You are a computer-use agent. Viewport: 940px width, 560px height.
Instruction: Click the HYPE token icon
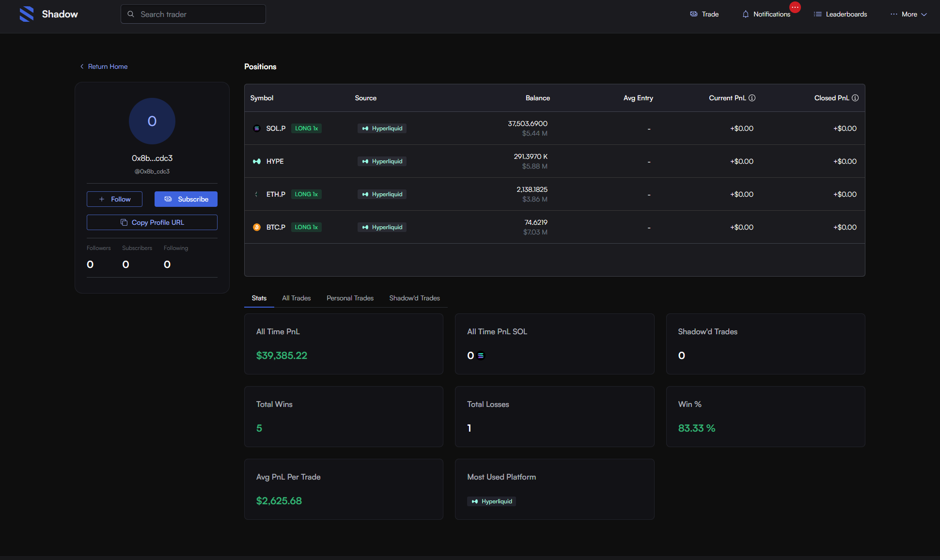click(x=257, y=161)
